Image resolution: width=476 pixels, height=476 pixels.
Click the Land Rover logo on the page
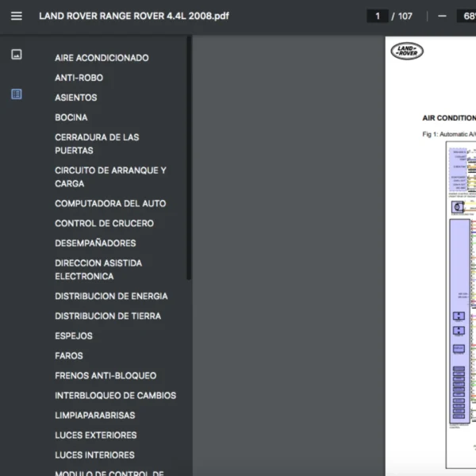(x=407, y=52)
